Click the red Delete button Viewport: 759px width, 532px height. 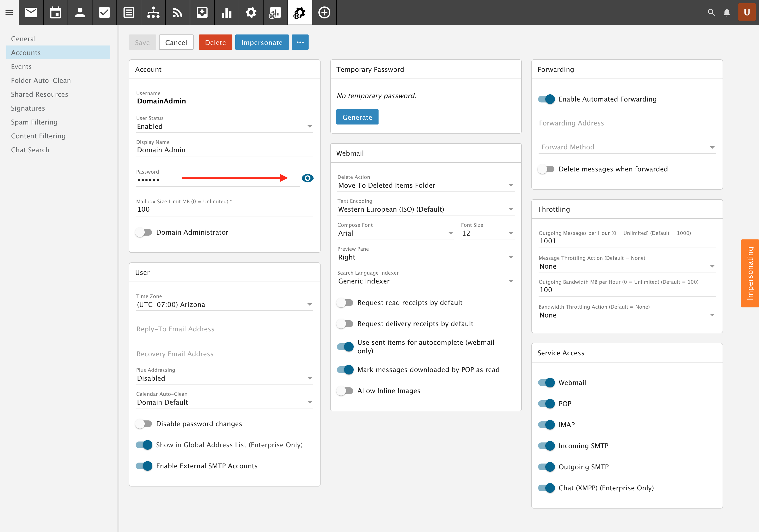[215, 42]
